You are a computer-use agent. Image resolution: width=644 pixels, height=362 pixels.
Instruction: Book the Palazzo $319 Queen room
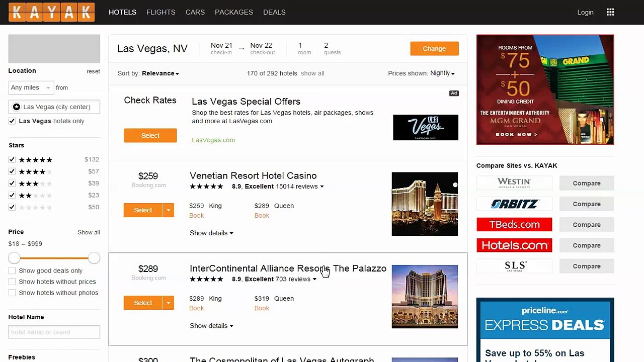click(x=262, y=308)
